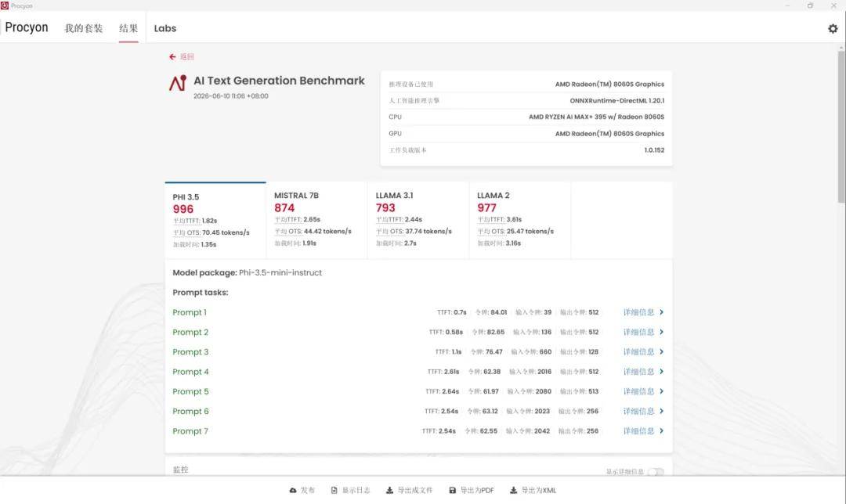Click the Prompt 1 task name
The width and height of the screenshot is (846, 504).
(190, 312)
